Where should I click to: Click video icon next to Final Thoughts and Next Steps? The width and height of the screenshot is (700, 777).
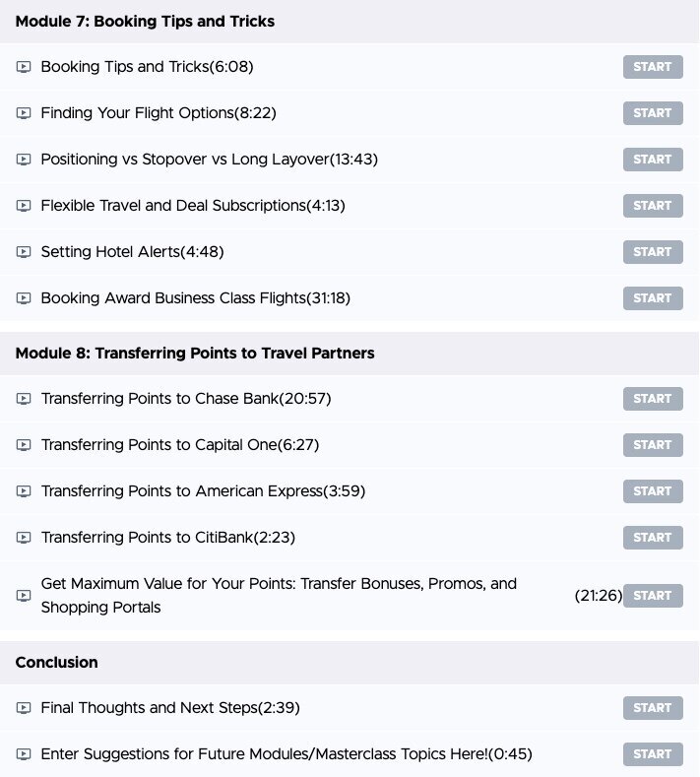(x=24, y=708)
